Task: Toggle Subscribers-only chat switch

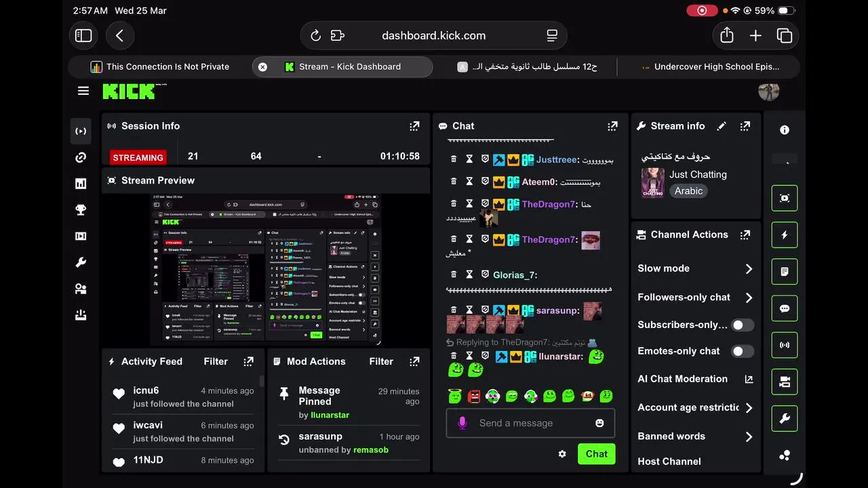Action: 743,325
